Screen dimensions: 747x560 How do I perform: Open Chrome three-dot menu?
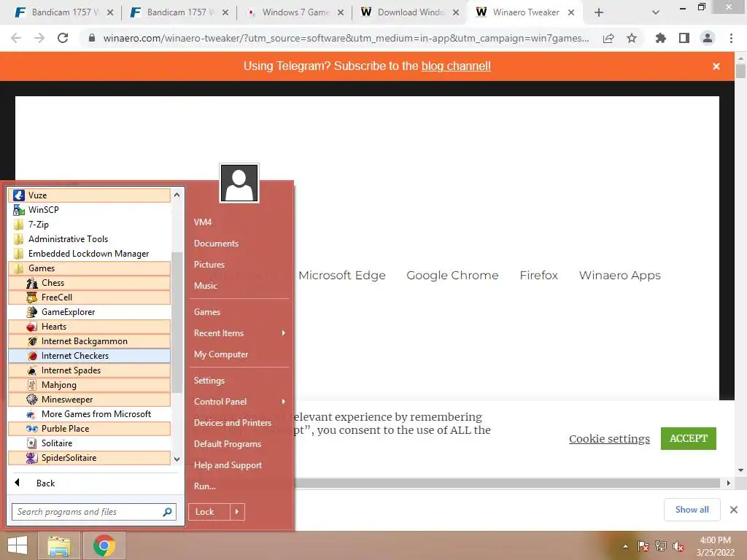[x=731, y=38]
